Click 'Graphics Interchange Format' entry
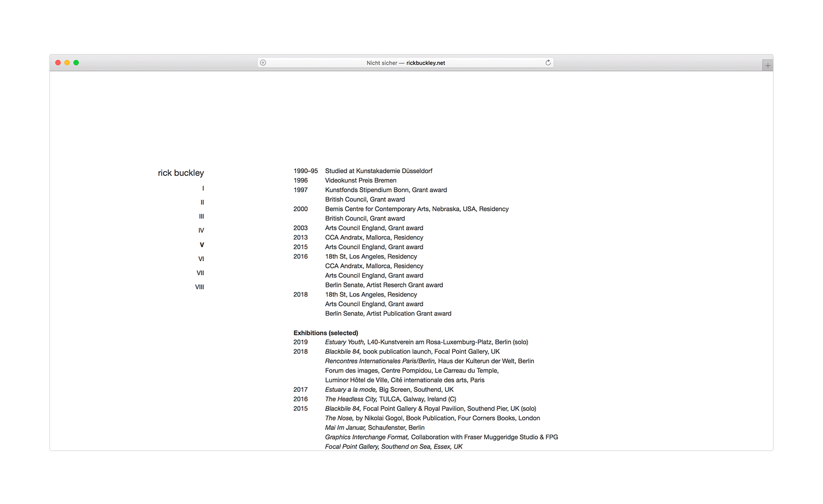This screenshot has height=504, width=823. point(441,437)
